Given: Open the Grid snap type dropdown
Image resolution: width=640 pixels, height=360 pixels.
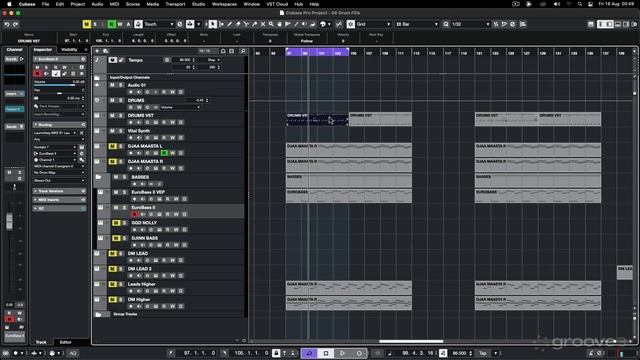Looking at the screenshot, I should point(373,24).
